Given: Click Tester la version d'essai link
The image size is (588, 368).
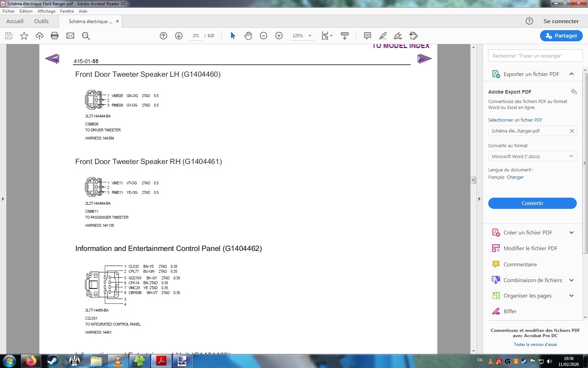Looking at the screenshot, I should [x=535, y=345].
